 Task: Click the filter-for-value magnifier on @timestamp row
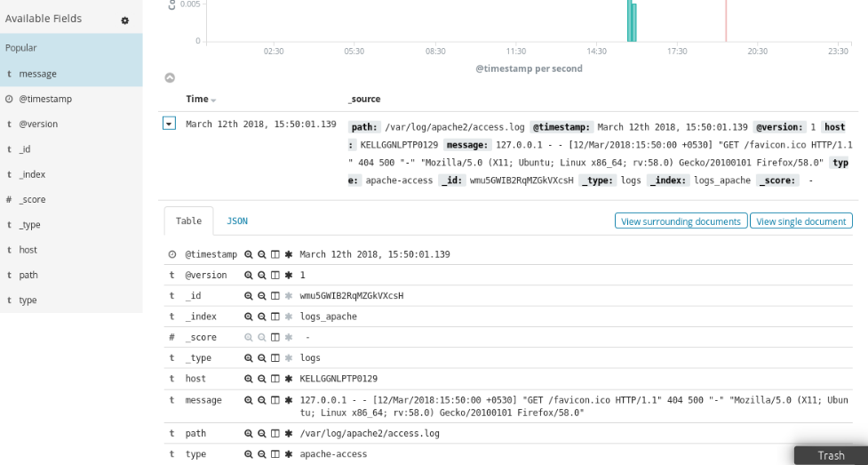pyautogui.click(x=249, y=254)
